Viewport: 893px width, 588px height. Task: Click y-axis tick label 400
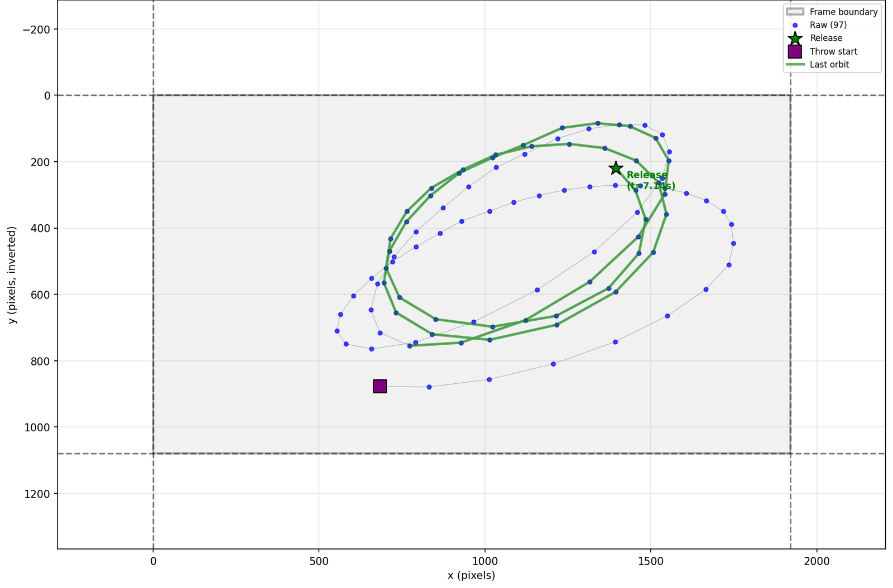(42, 228)
